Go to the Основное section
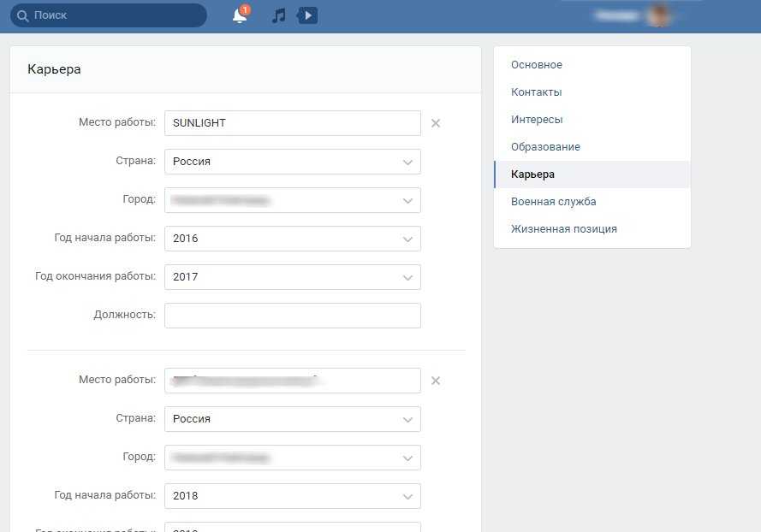Screen dimensions: 761x532 tap(537, 65)
